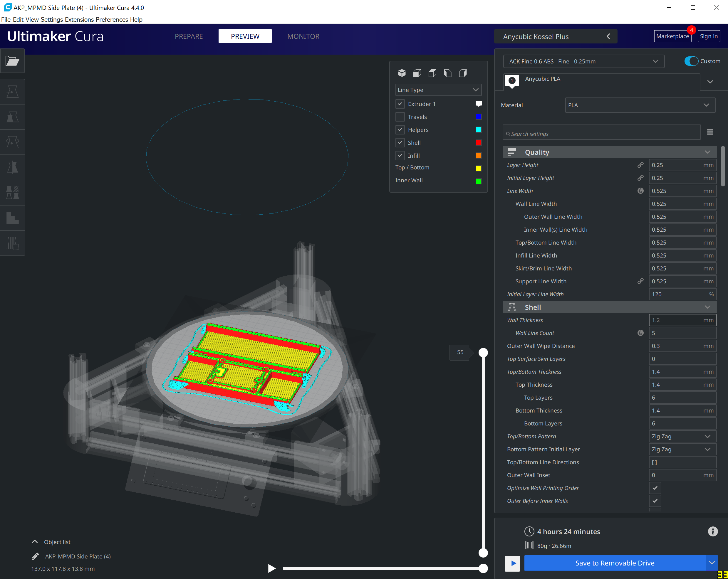Click the link icon next to Support Line Width
728x579 pixels.
[x=640, y=281]
